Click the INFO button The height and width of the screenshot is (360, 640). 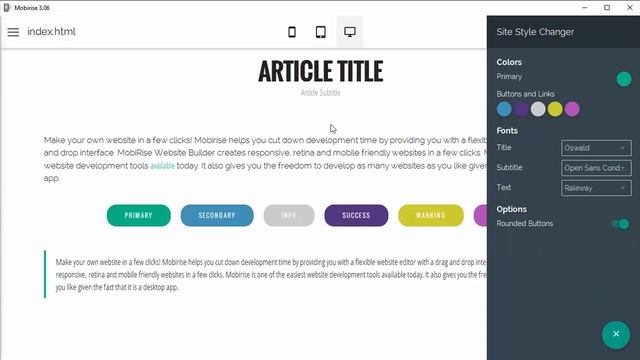[x=289, y=215]
